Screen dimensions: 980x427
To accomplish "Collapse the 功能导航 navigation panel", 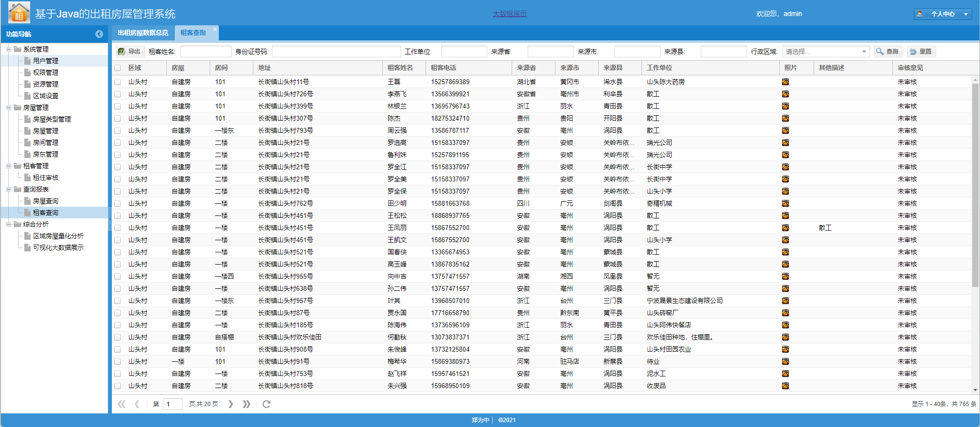I will pos(99,34).
